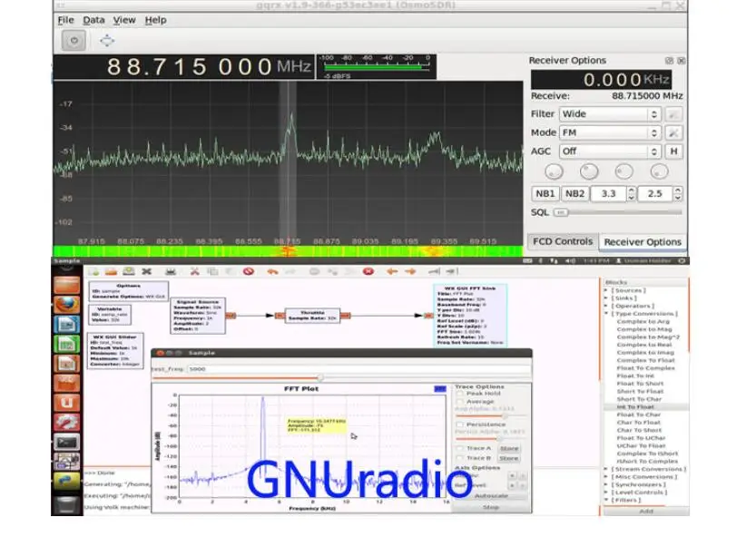Enable the Peak Hold checkbox
Viewport: 756px width, 537px height.
[459, 394]
